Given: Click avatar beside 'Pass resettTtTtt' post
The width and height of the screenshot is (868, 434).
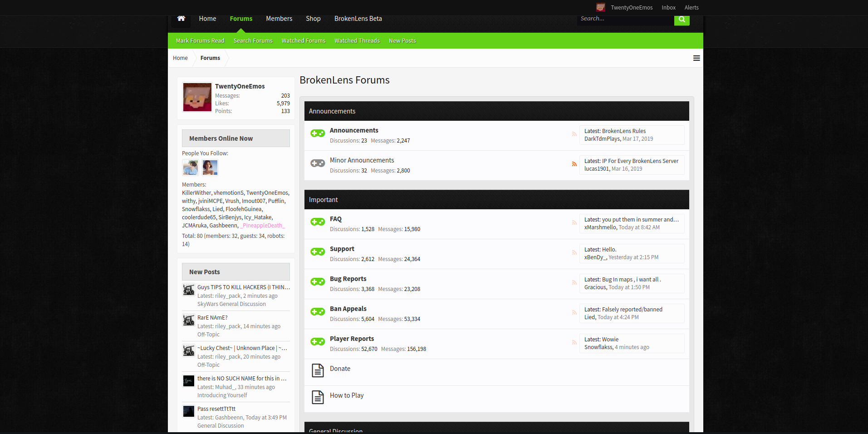Looking at the screenshot, I should coord(189,411).
